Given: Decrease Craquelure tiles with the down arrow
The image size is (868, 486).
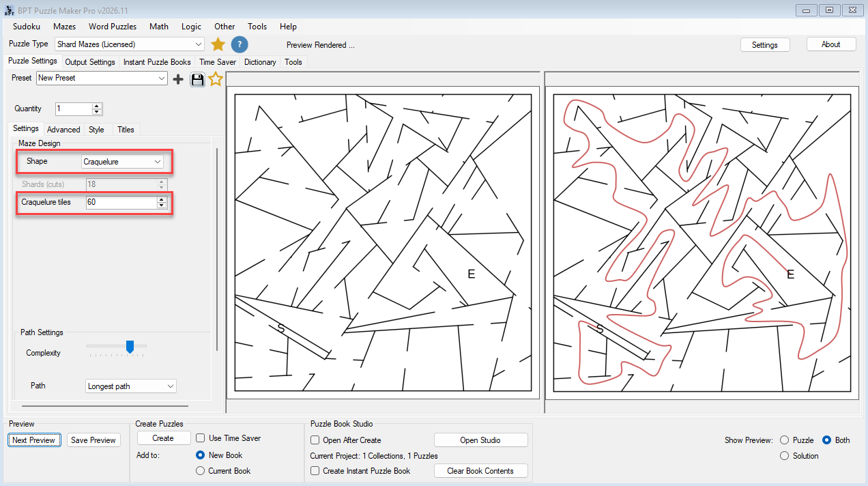Looking at the screenshot, I should point(162,205).
